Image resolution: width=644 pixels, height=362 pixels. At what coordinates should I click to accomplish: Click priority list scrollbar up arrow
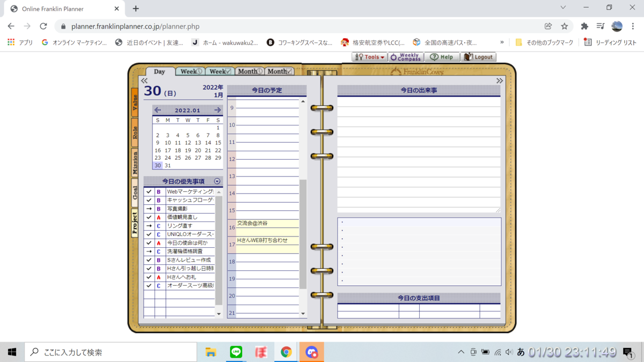pos(218,192)
